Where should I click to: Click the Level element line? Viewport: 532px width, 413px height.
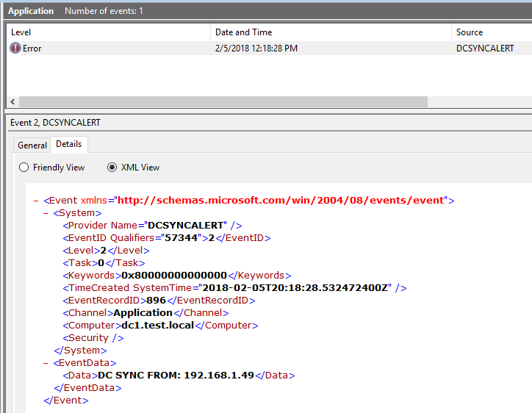pyautogui.click(x=106, y=251)
